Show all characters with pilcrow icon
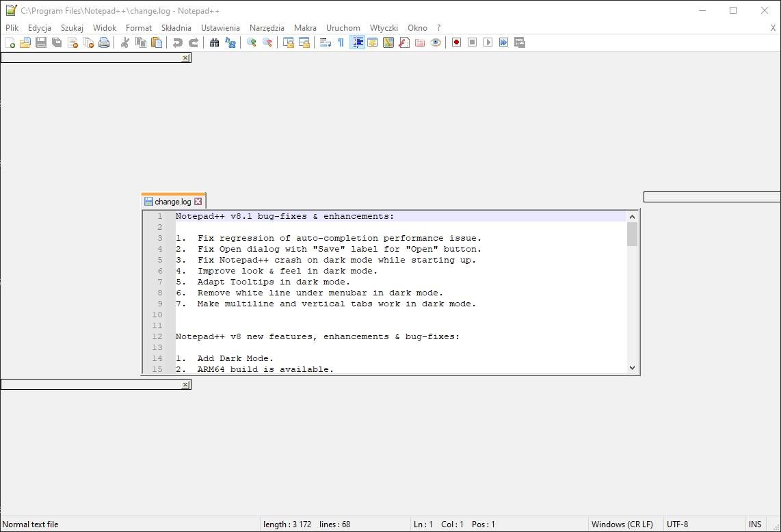 tap(341, 43)
